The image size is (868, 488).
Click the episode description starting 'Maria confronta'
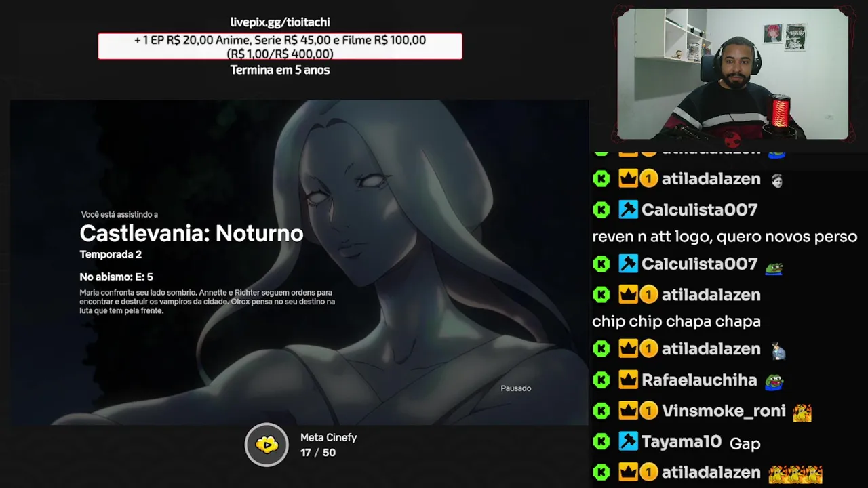(208, 302)
